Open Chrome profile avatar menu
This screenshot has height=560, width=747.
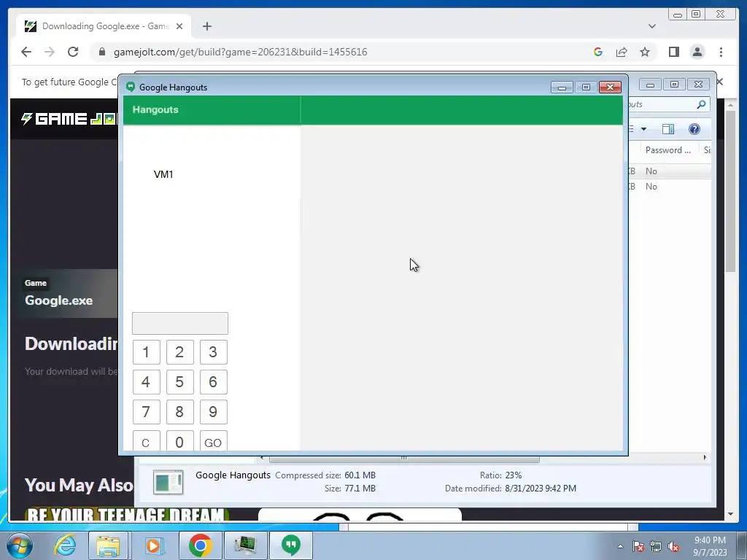coord(697,52)
